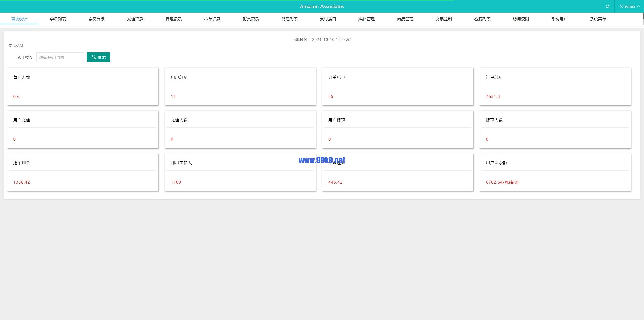Click the 用户总余额 card title
Image resolution: width=644 pixels, height=320 pixels.
click(496, 163)
